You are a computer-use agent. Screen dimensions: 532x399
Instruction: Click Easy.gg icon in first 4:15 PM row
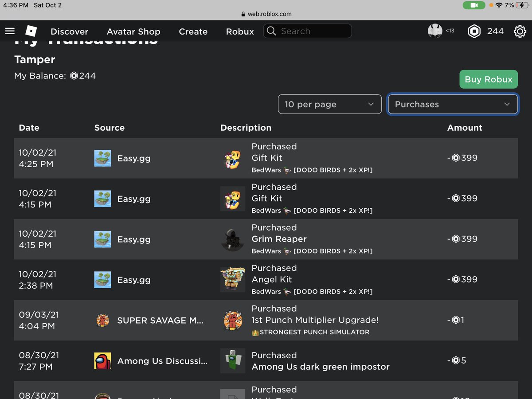click(x=102, y=199)
